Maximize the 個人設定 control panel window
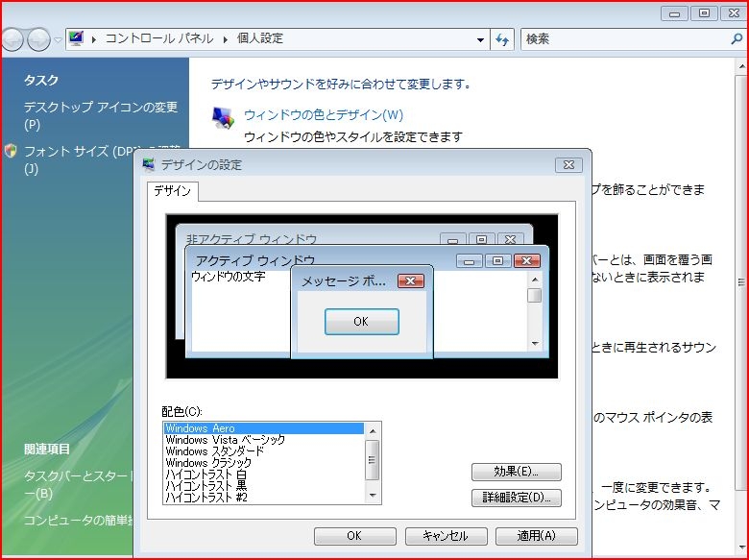The image size is (749, 560). tap(704, 13)
